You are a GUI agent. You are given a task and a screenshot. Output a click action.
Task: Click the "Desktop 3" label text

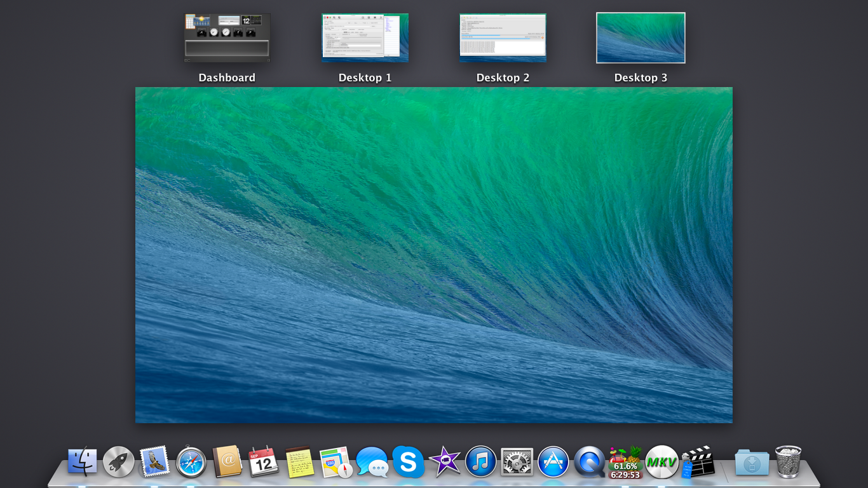(x=641, y=78)
